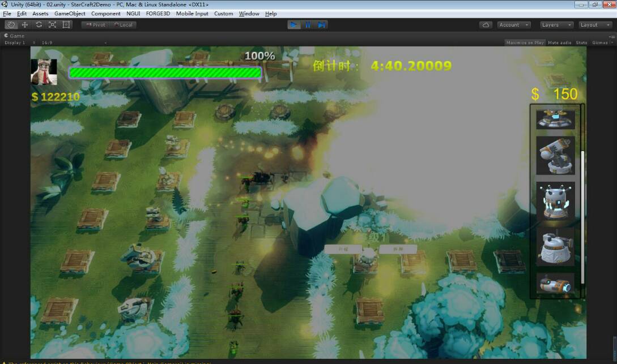The image size is (617, 364).
Task: Stop play mode with Play button
Action: tap(293, 25)
